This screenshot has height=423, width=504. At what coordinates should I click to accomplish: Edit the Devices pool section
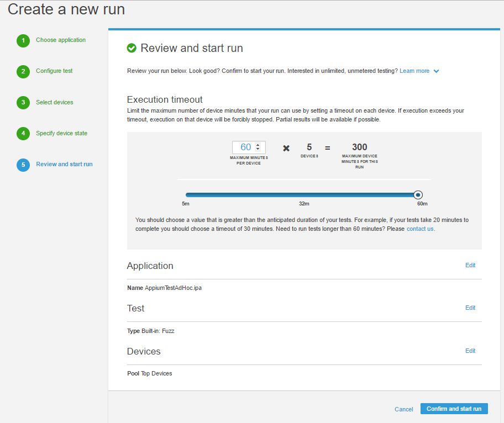click(x=470, y=351)
